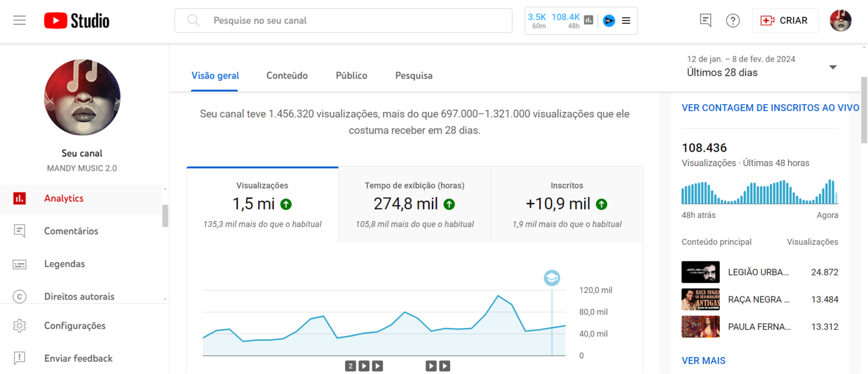Viewport: 868px width, 374px height.
Task: Switch to the Público tab
Action: click(352, 75)
